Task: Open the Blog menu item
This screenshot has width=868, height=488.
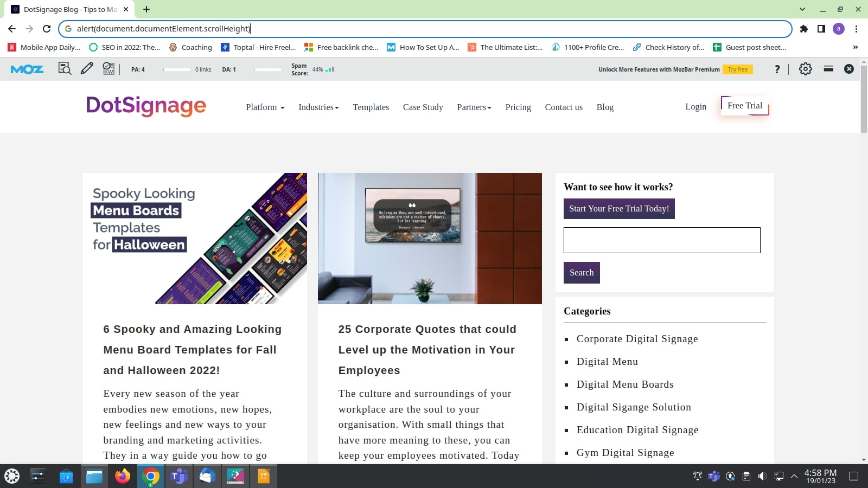Action: click(605, 107)
